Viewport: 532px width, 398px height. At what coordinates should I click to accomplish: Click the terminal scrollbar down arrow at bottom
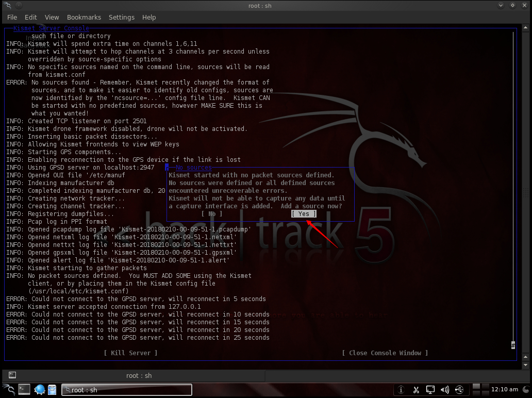click(x=525, y=365)
